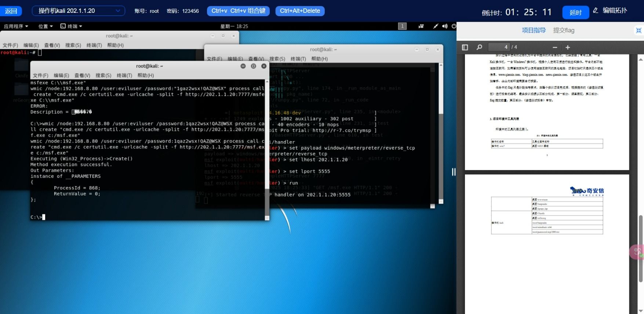This screenshot has width=644, height=314.
Task: Click the 'ReturnValue = 0;' output text
Action: 77,194
